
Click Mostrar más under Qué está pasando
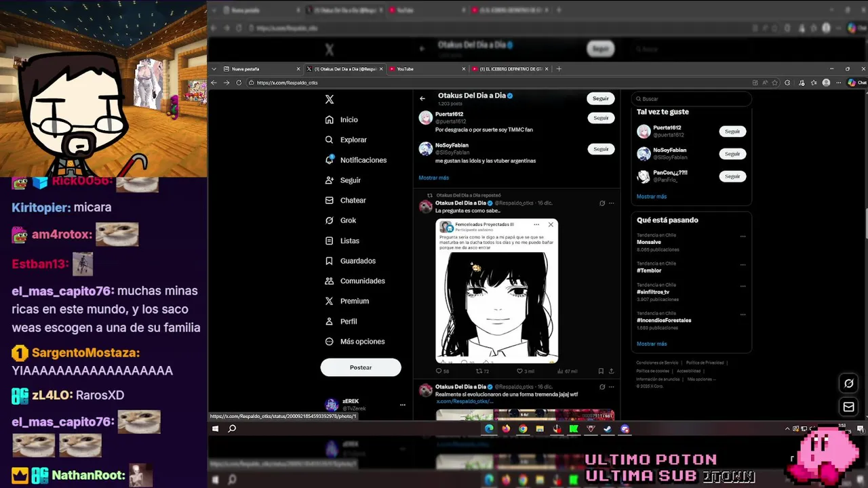(652, 344)
